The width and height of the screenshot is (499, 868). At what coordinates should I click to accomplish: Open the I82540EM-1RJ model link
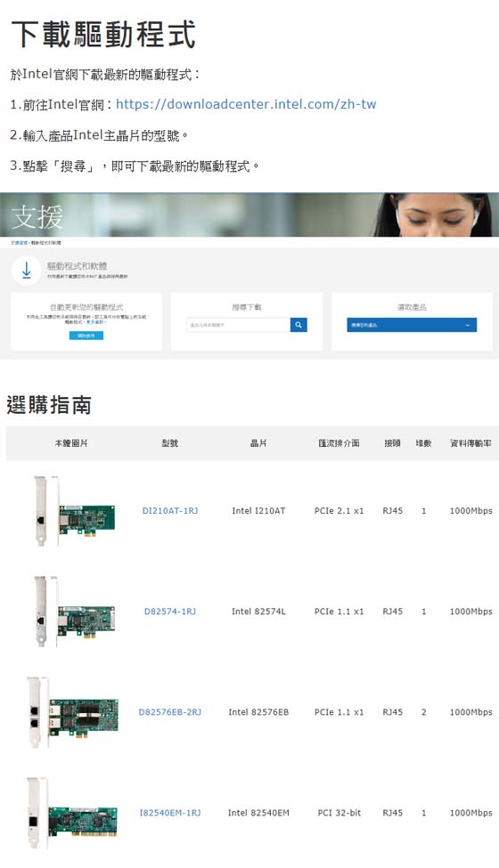tap(170, 813)
